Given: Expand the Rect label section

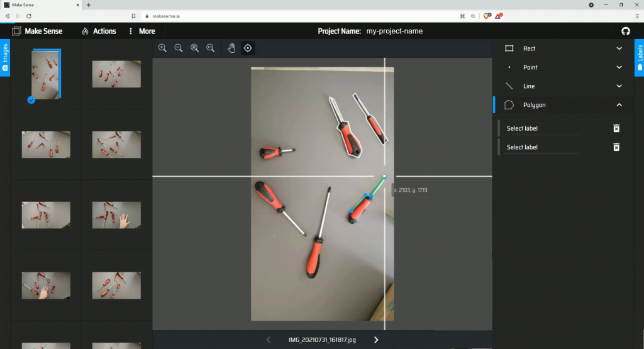Looking at the screenshot, I should coord(619,48).
